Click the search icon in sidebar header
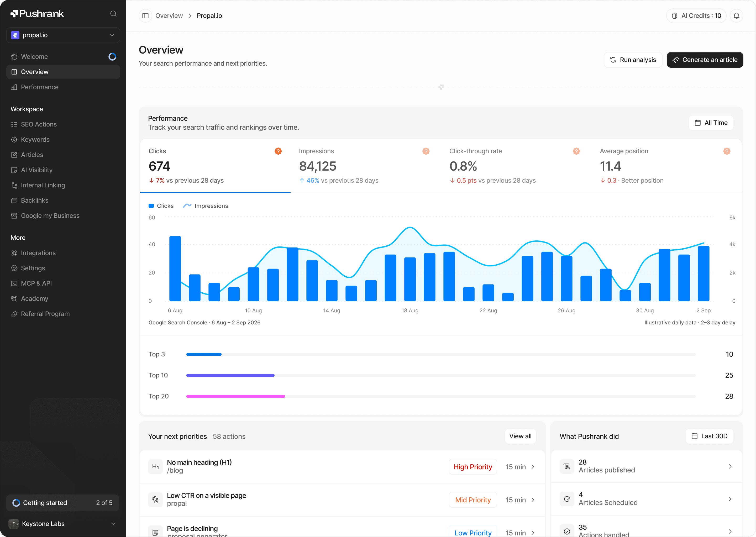756x537 pixels. pyautogui.click(x=113, y=14)
